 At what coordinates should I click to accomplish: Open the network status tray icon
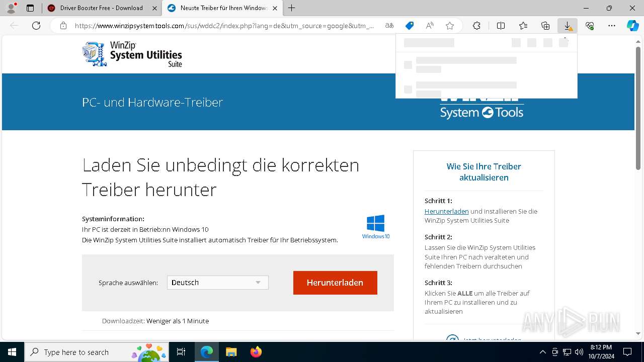[x=567, y=352]
